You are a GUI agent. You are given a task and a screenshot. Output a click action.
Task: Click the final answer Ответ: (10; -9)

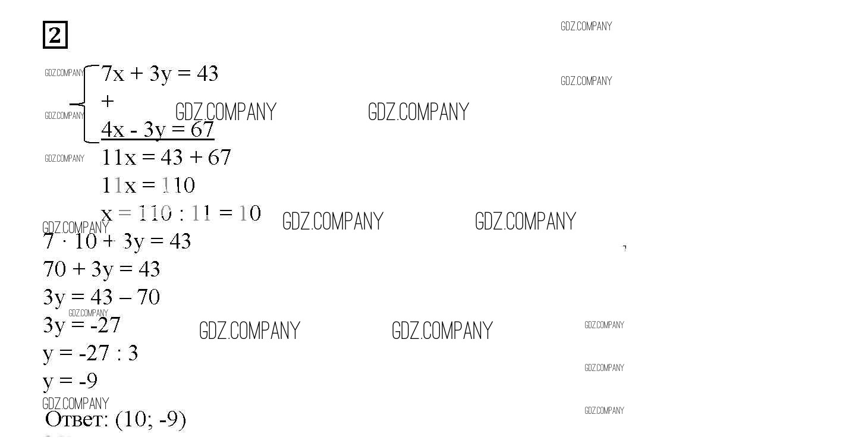pos(116,420)
